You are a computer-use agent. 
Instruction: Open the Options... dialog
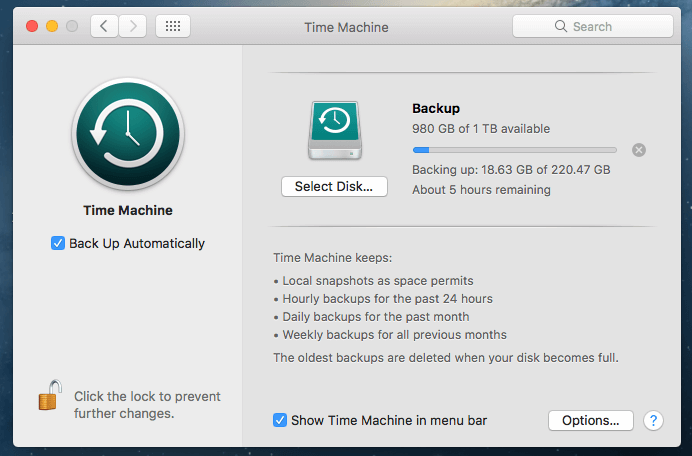coord(590,420)
